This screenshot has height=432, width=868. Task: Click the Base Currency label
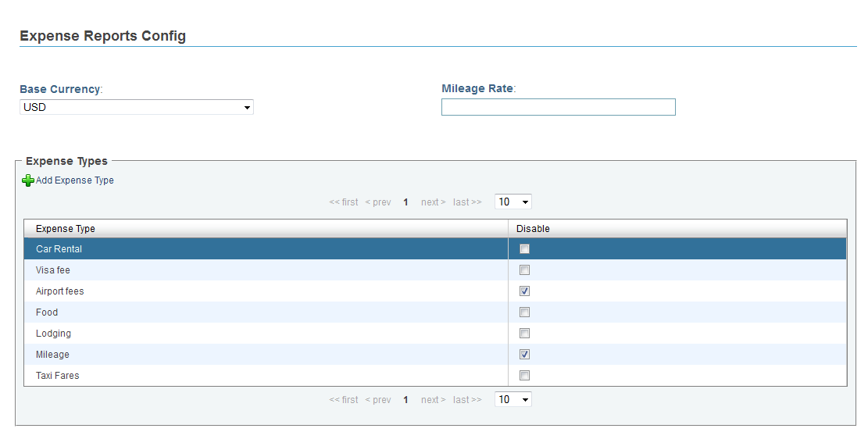click(60, 89)
